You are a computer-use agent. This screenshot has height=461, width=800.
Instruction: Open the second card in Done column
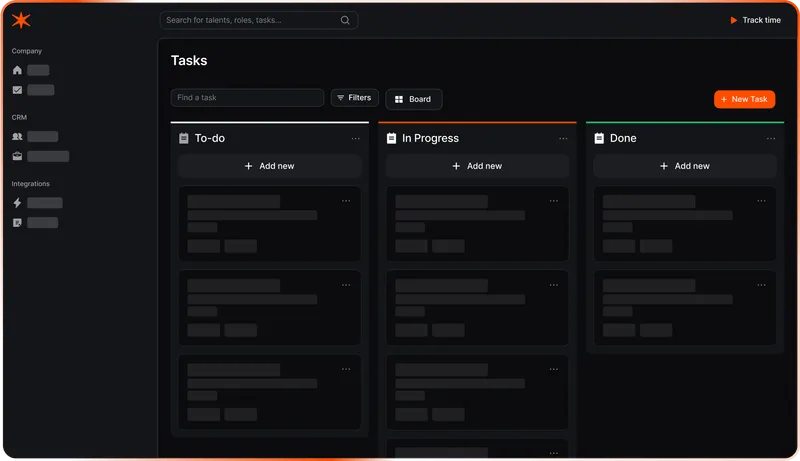[x=685, y=308]
